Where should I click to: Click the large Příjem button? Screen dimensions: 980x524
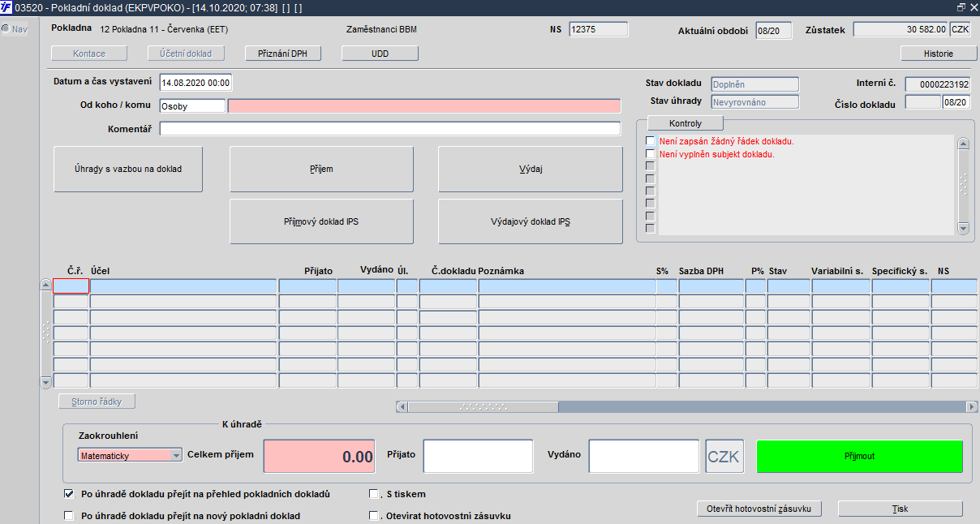pos(321,170)
